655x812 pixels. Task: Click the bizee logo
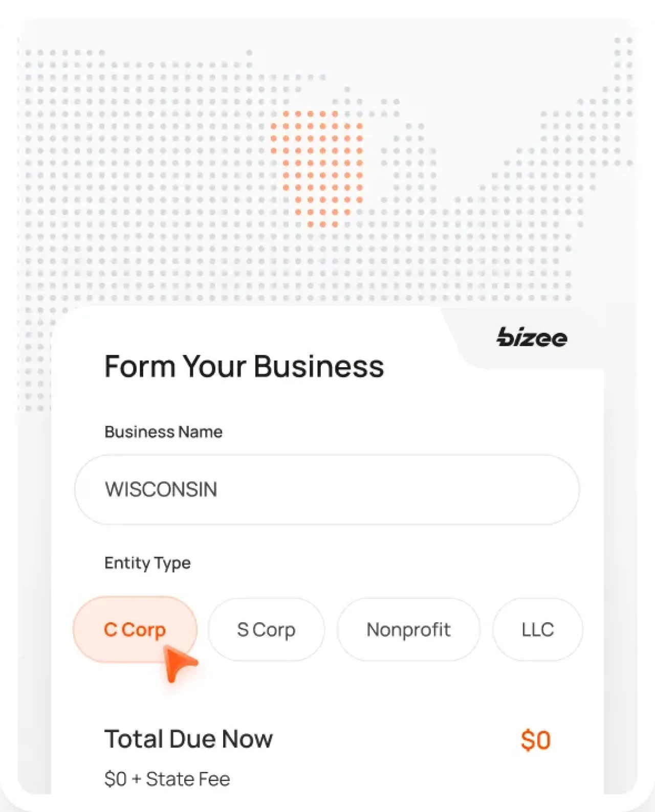coord(531,337)
